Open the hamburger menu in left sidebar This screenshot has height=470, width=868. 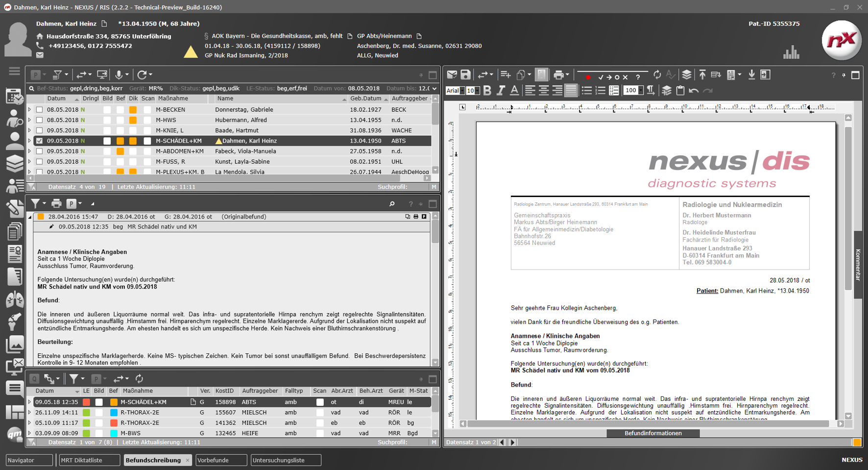14,72
